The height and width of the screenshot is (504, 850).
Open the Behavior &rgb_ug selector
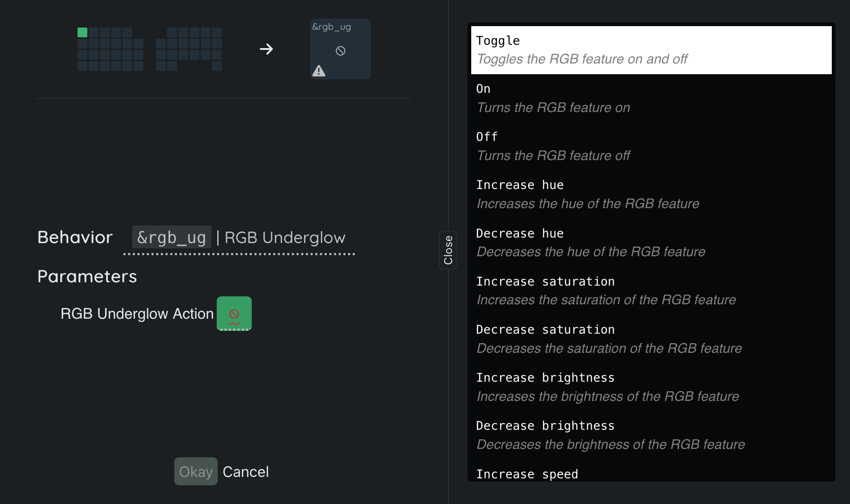239,238
